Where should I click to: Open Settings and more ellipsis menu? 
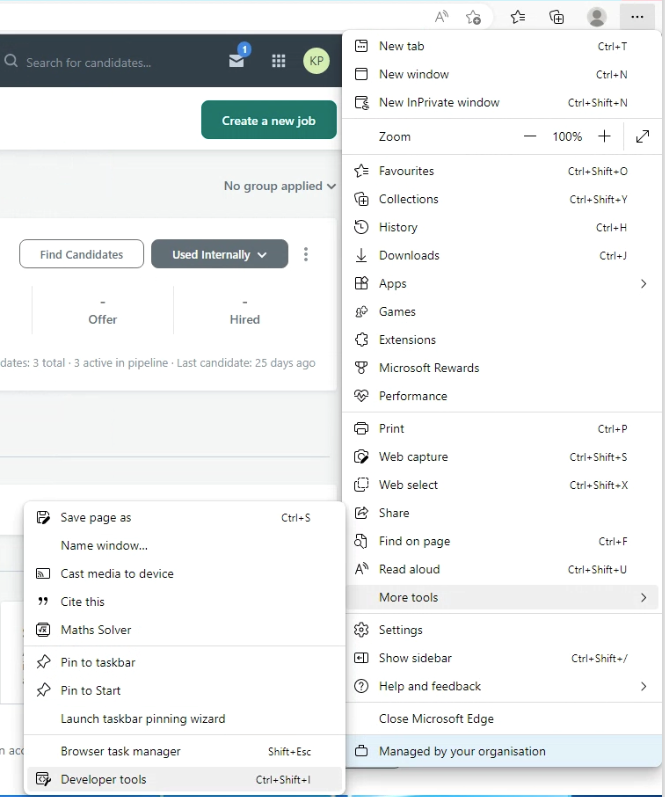tap(637, 17)
